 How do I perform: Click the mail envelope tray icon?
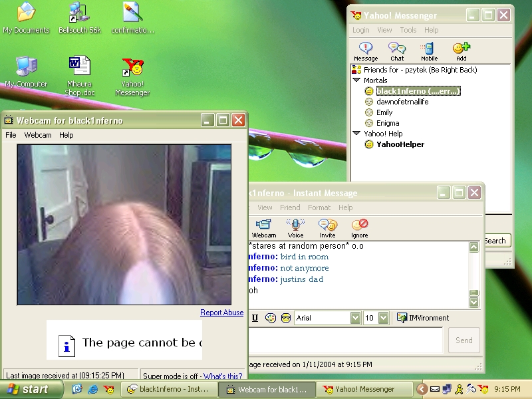pos(435,389)
